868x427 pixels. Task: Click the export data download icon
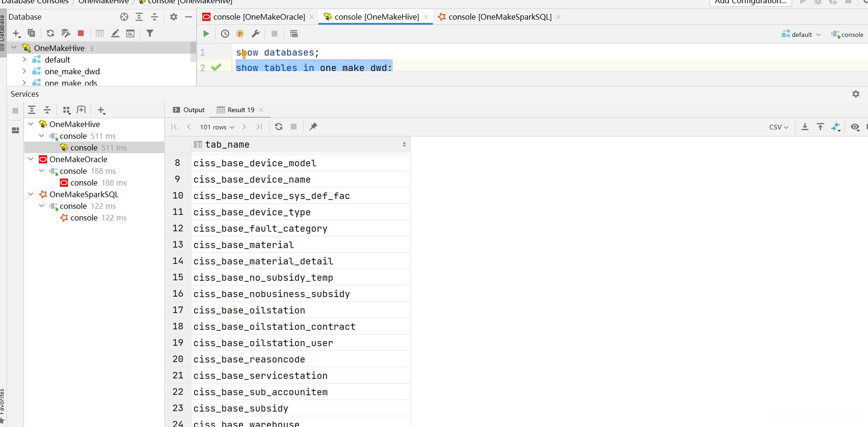click(805, 127)
